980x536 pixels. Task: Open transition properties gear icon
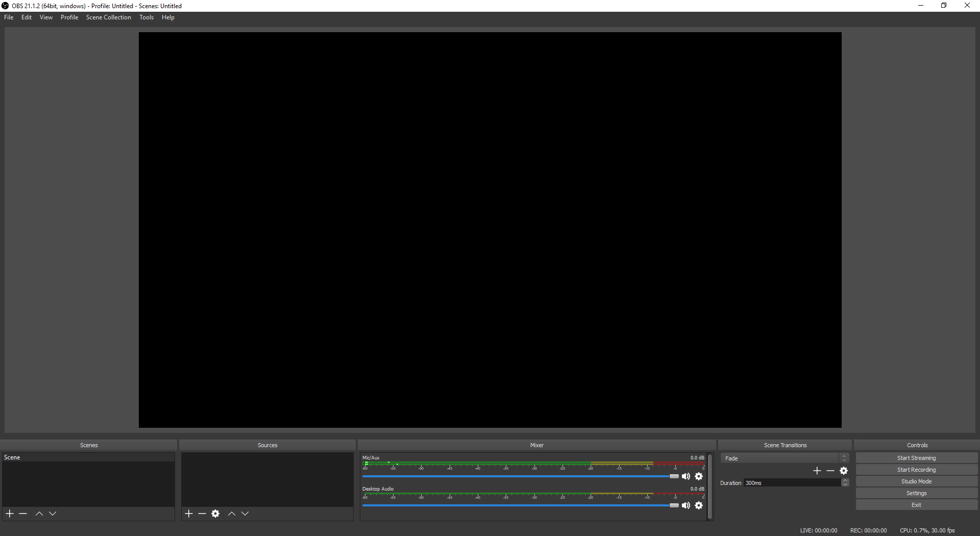click(x=844, y=471)
